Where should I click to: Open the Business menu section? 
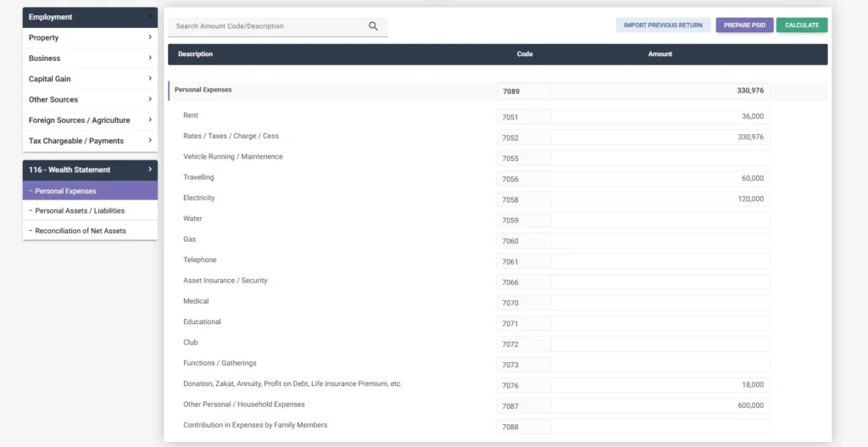pos(90,59)
